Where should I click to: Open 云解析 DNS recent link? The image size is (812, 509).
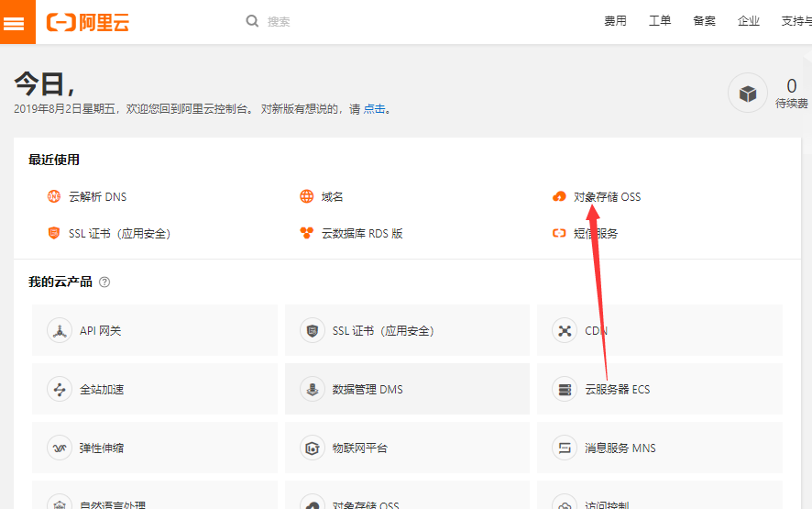97,197
